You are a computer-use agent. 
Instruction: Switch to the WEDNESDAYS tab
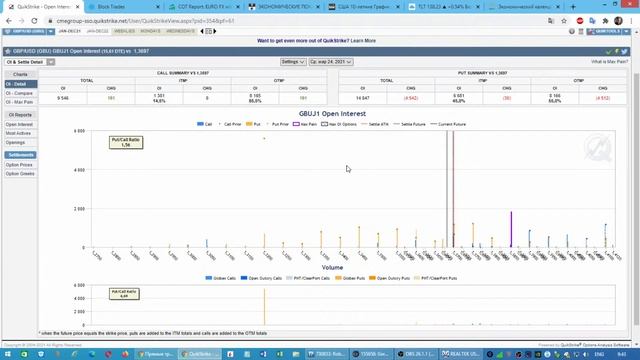click(x=180, y=31)
